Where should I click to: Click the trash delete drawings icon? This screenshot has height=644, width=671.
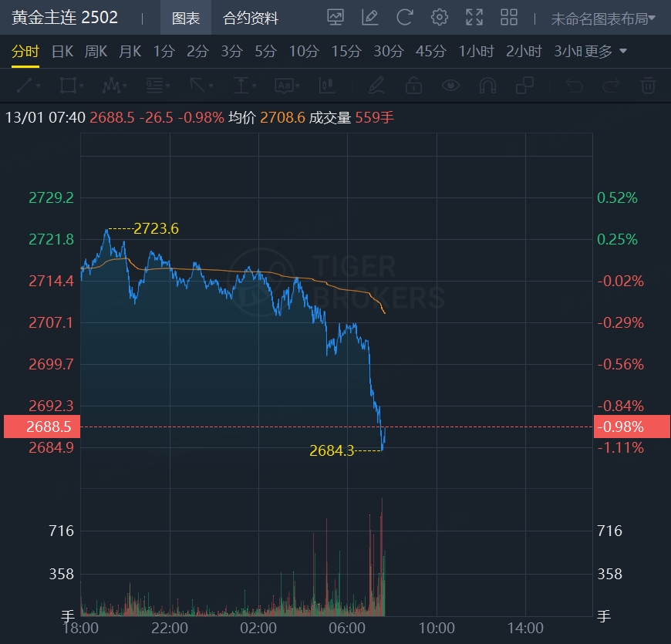pyautogui.click(x=649, y=85)
